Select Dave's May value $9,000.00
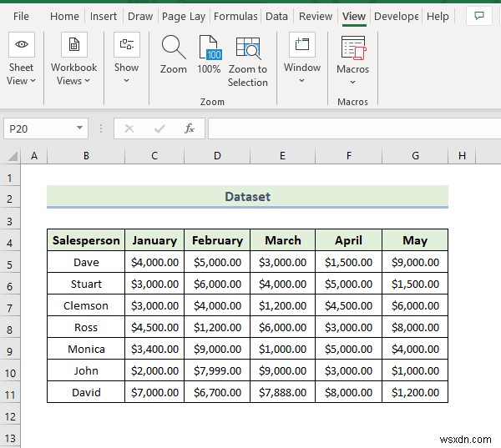This screenshot has width=501, height=448. (x=415, y=262)
